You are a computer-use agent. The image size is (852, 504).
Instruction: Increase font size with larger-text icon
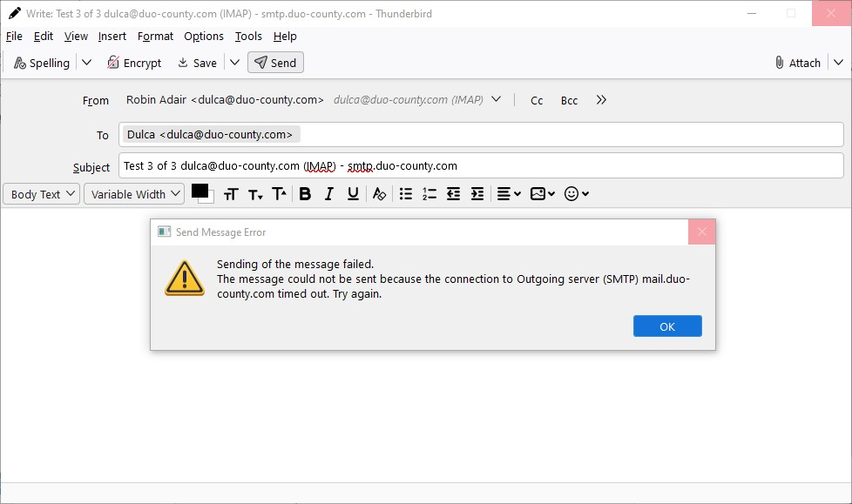(279, 194)
